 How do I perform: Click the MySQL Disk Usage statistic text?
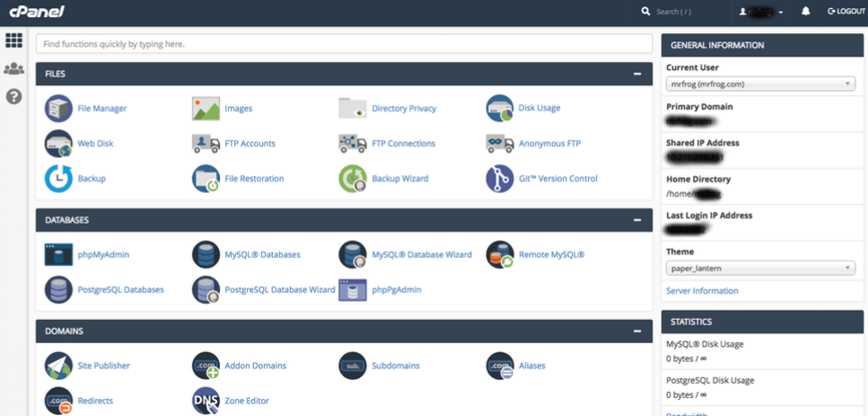(704, 344)
